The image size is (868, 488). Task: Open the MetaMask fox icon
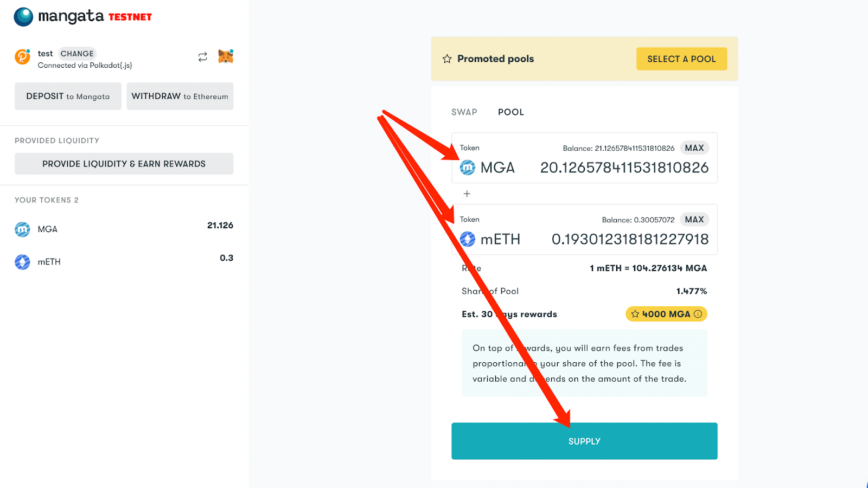226,56
